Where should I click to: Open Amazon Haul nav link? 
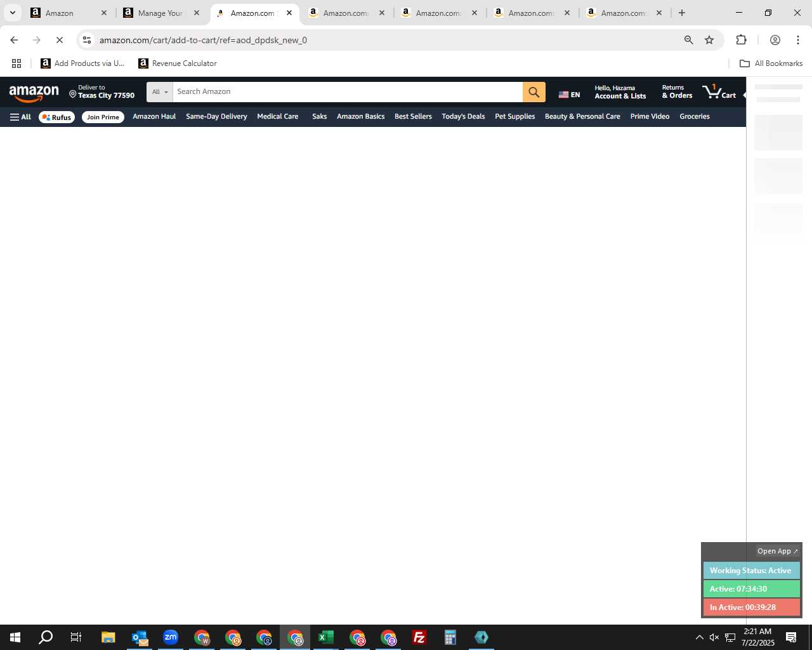tap(154, 117)
